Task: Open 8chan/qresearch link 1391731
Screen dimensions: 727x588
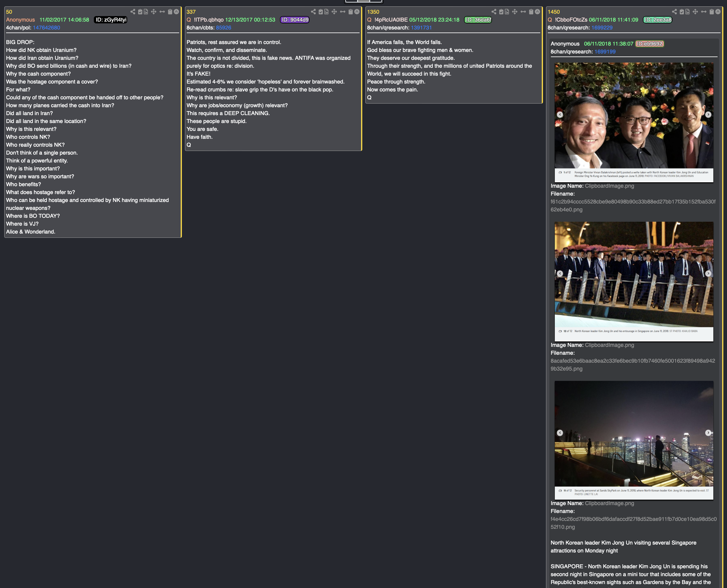Action: [x=421, y=28]
